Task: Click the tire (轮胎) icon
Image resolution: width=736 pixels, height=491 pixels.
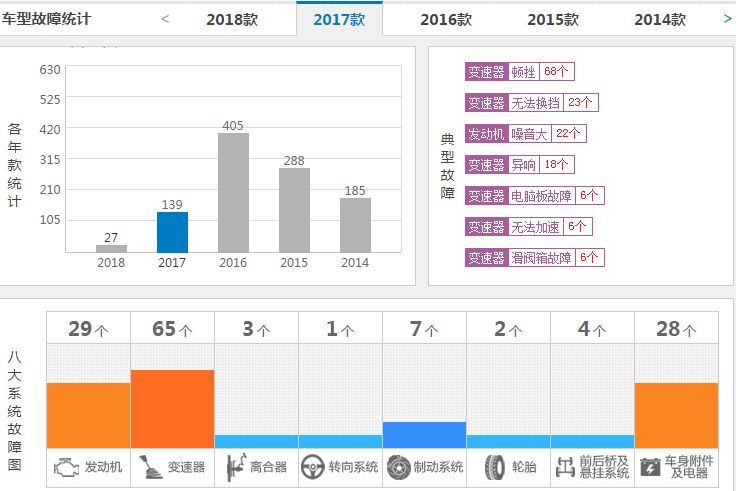Action: pyautogui.click(x=494, y=467)
